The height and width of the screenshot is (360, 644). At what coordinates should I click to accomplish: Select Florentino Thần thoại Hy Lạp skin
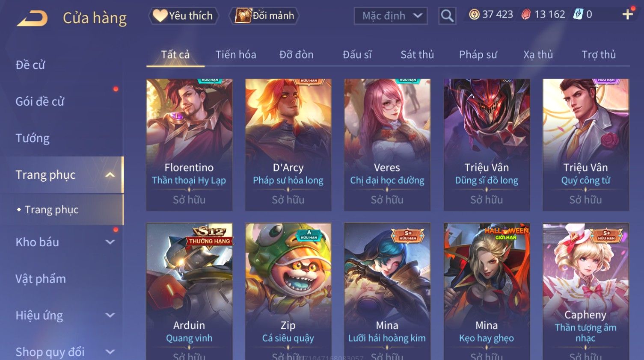(x=189, y=145)
